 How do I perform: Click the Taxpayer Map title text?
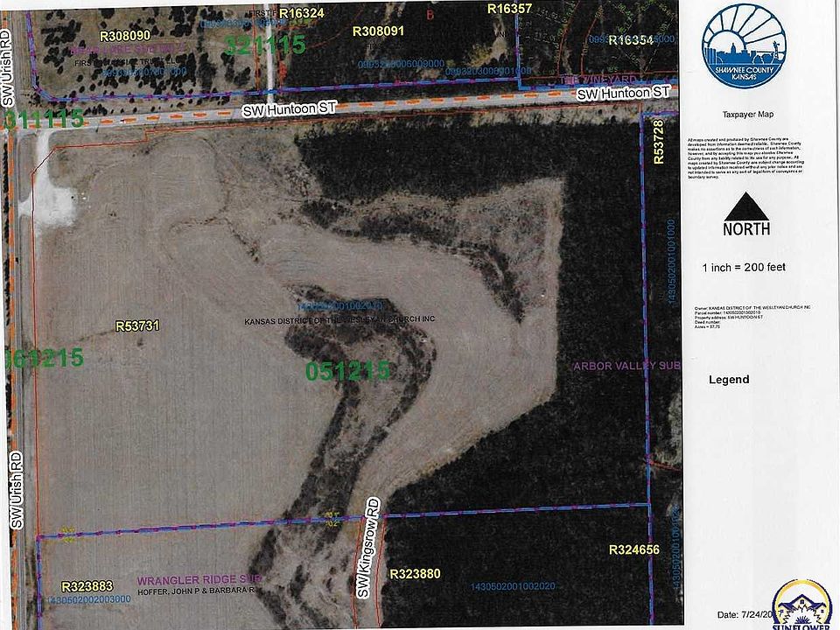745,115
